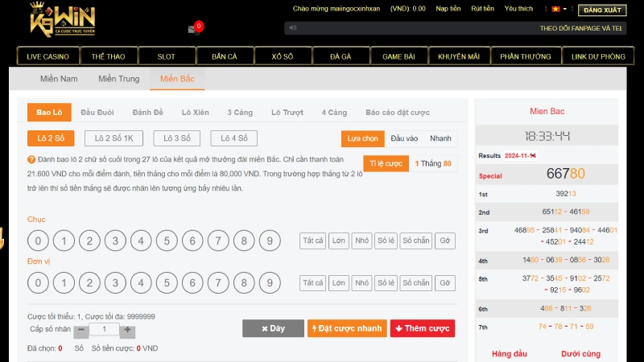
Task: Select the Đánh Đề bet type tab
Action: pyautogui.click(x=147, y=113)
